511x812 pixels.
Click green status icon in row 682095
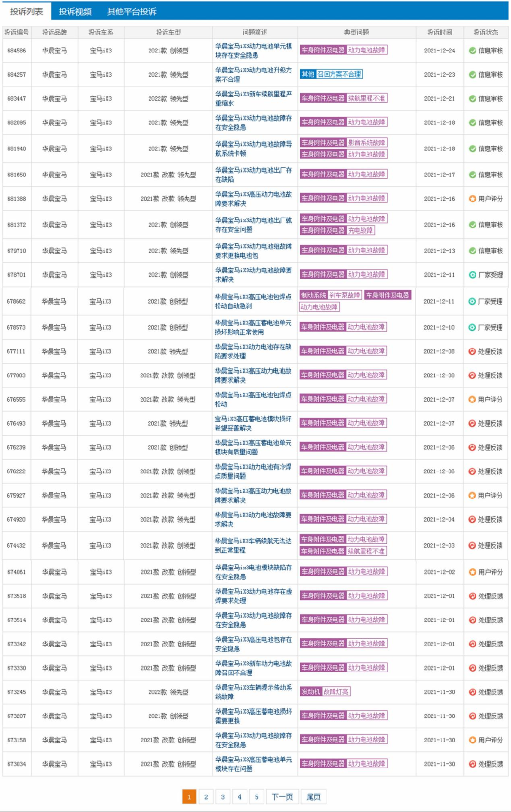pos(472,122)
